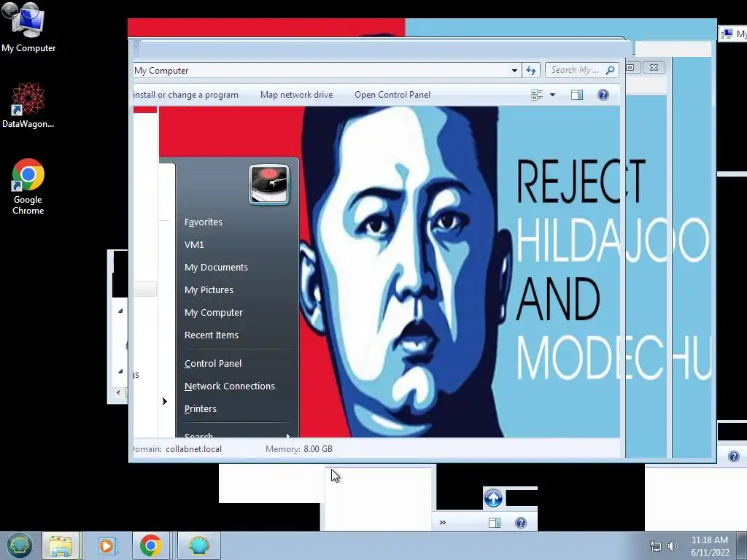
Task: Open Chrome from the taskbar
Action: pyautogui.click(x=150, y=545)
